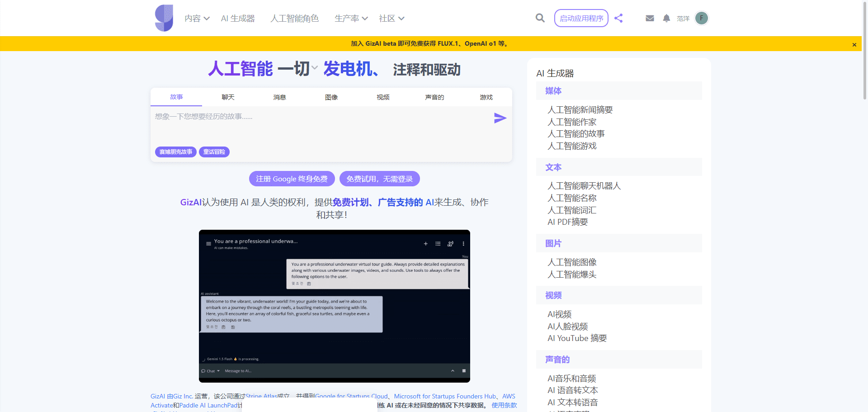The image size is (868, 412).
Task: Click 免费试用，无需登录 button
Action: 379,179
